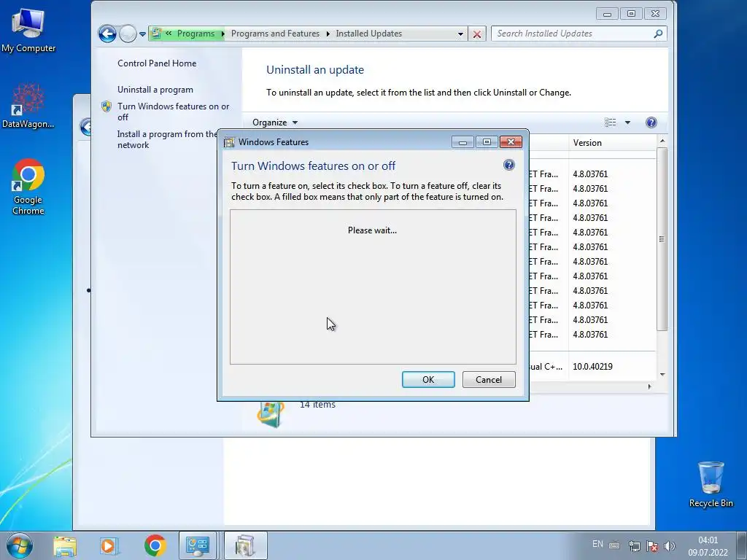Click the vertical scrollbar thumb in updates list
Viewport: 747px width, 560px height.
coord(662,239)
